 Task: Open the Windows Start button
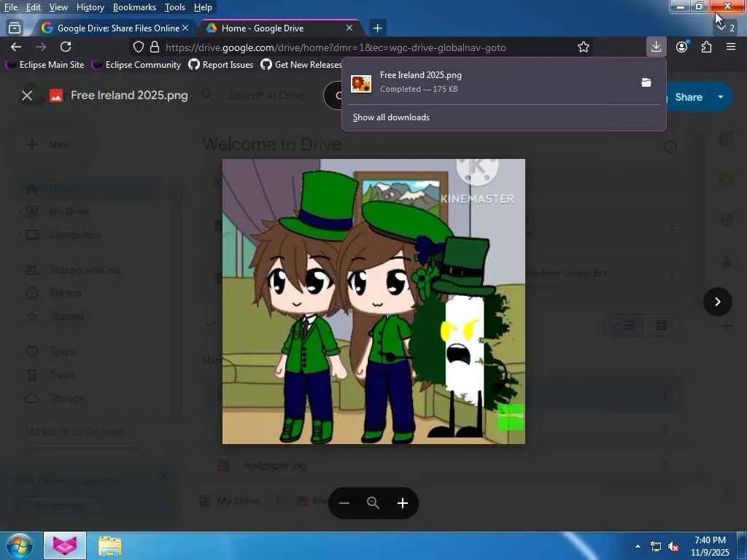point(20,545)
